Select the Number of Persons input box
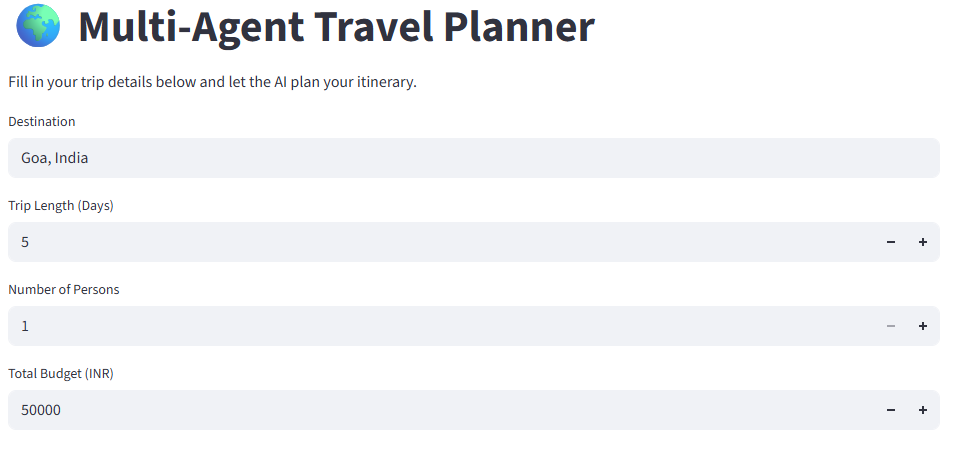 pos(440,326)
